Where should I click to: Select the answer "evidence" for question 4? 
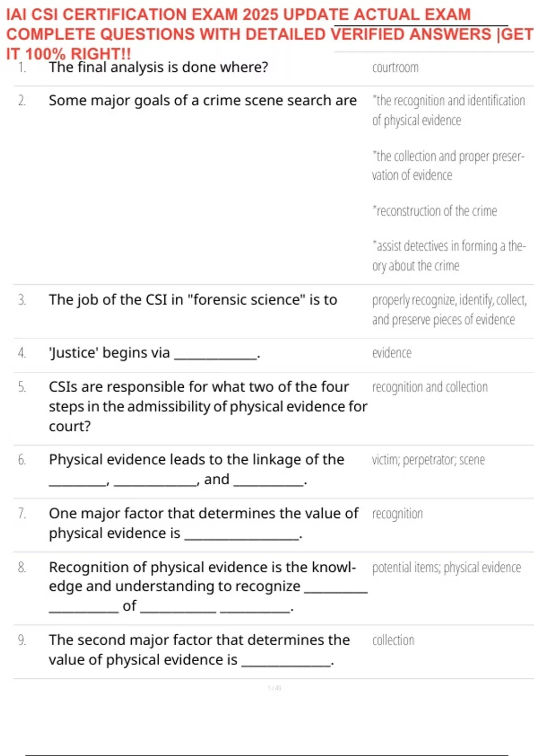pyautogui.click(x=392, y=353)
